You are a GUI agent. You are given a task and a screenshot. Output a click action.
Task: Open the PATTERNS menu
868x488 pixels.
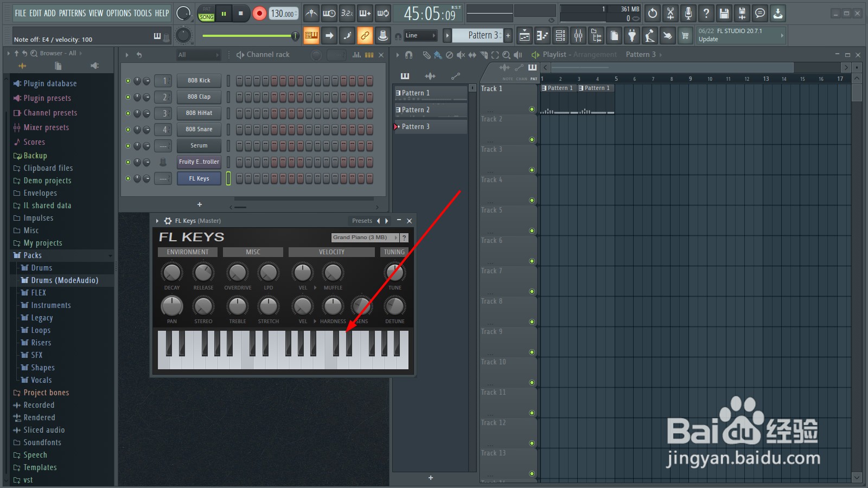point(72,13)
